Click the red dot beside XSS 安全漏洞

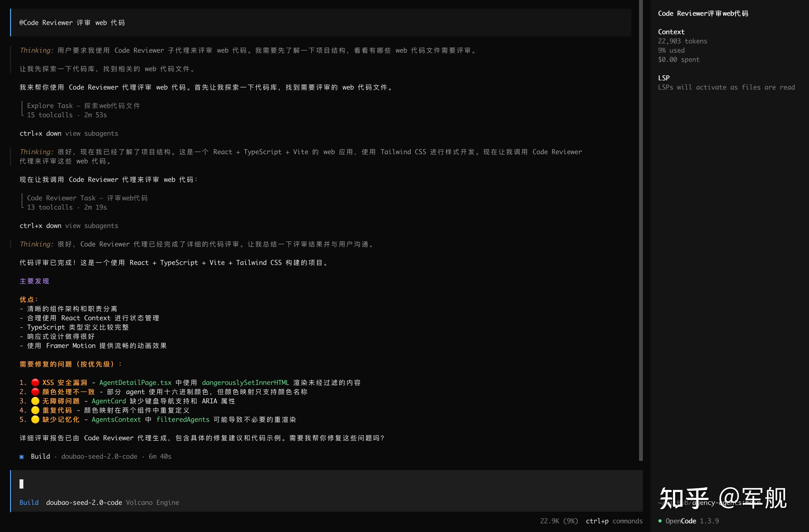pos(35,383)
